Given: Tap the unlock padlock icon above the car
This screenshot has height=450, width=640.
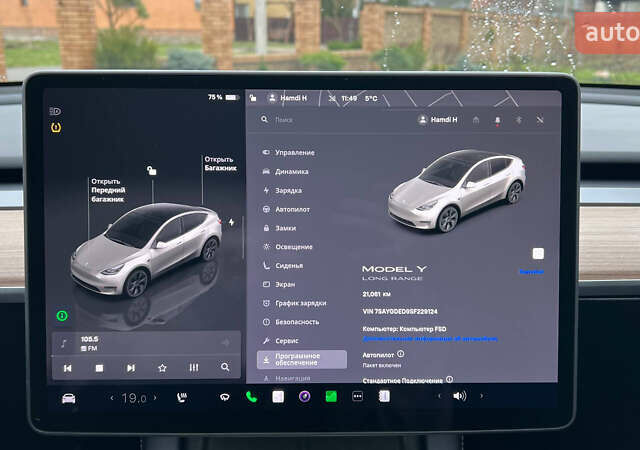Looking at the screenshot, I should click(x=151, y=170).
